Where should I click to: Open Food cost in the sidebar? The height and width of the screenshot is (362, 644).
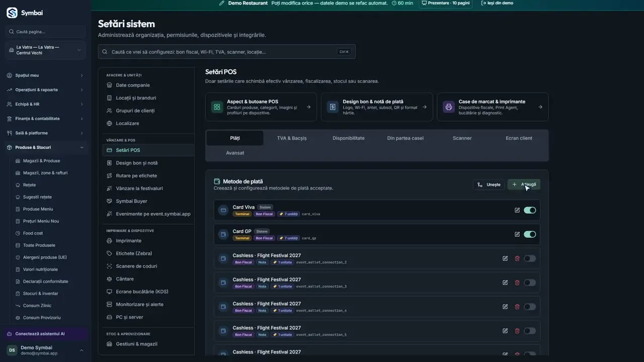pos(33,233)
